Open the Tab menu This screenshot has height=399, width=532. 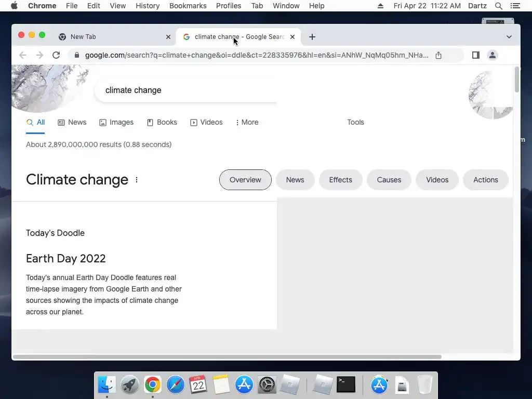[x=257, y=6]
